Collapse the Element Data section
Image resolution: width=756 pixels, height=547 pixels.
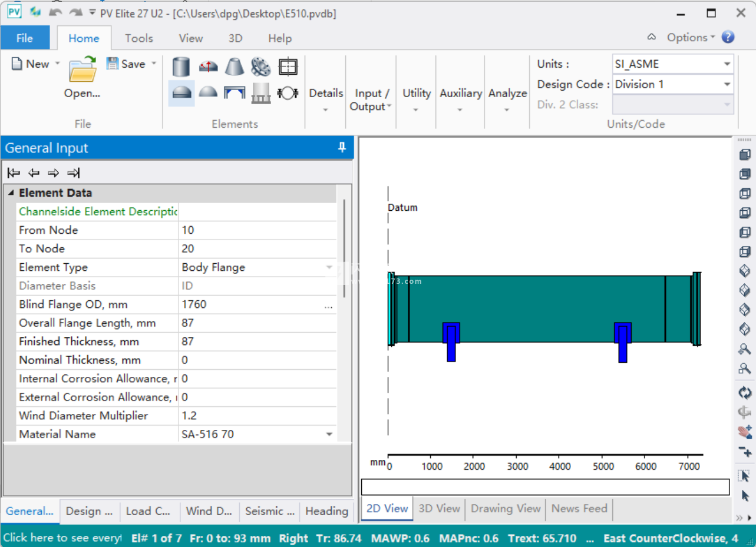coord(11,193)
